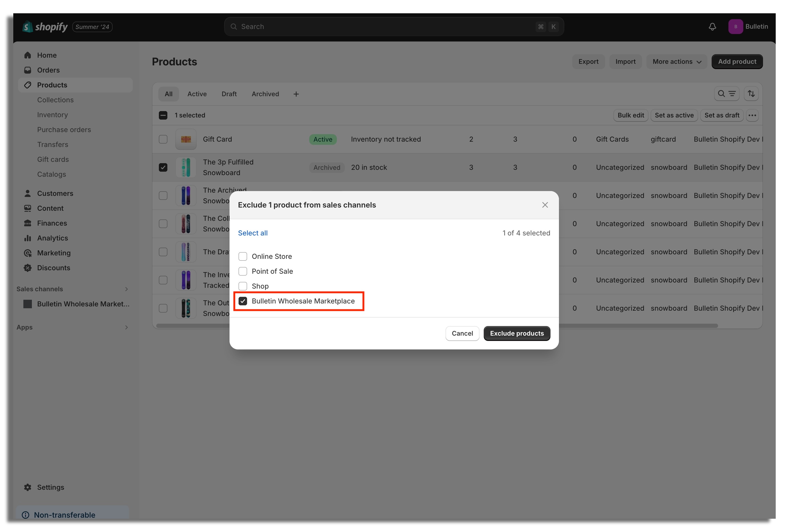
Task: Open the sort products icon
Action: [751, 94]
